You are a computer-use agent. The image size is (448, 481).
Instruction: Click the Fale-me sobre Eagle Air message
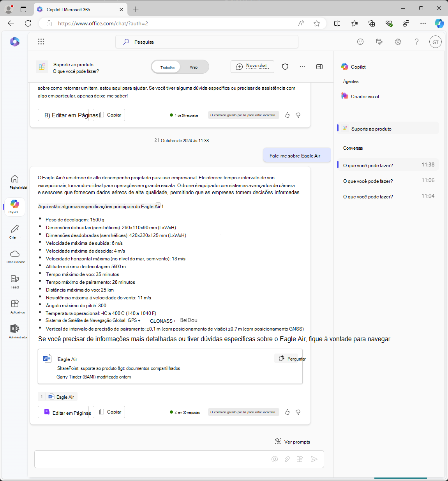[297, 155]
